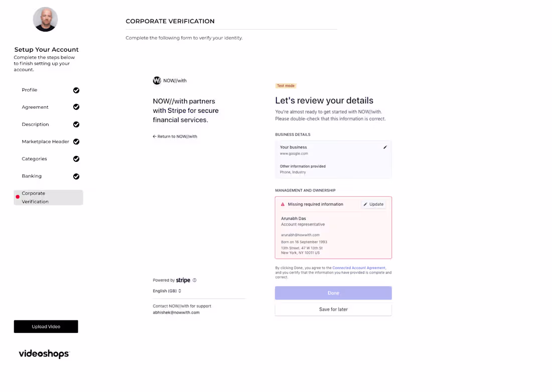Click the checkmark icon next to Banking
This screenshot has width=552, height=392.
(x=76, y=176)
